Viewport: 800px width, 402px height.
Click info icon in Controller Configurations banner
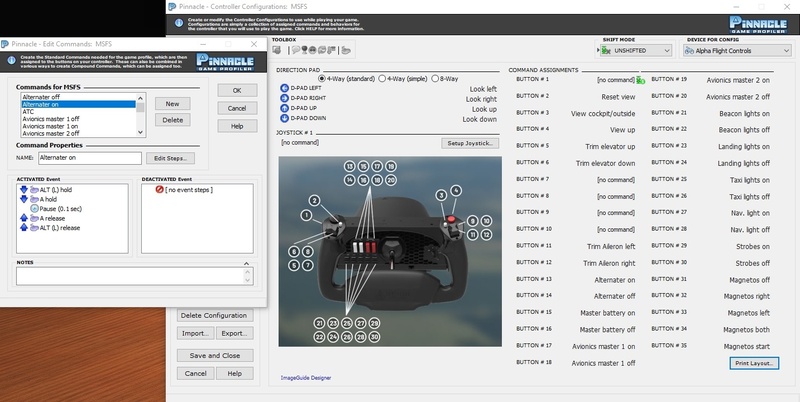click(179, 23)
